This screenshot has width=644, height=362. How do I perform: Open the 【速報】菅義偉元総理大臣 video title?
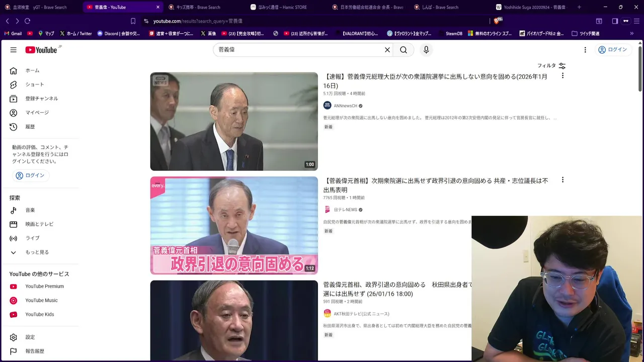click(x=435, y=81)
